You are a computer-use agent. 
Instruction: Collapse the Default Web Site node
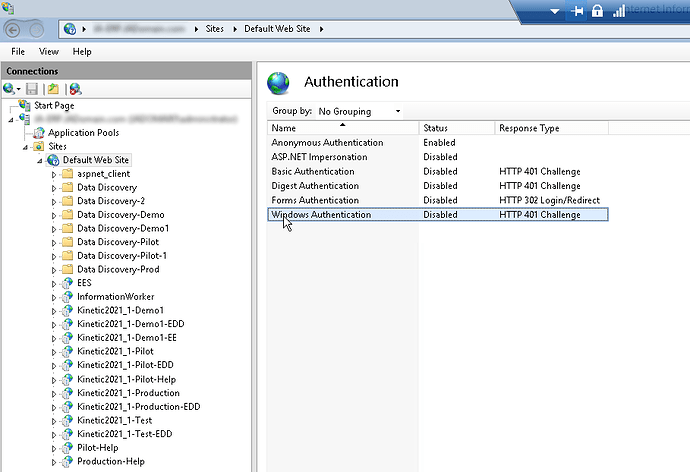pyautogui.click(x=40, y=161)
